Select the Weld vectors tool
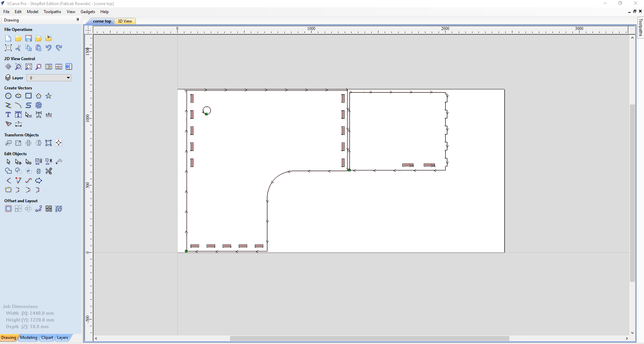The height and width of the screenshot is (344, 644). [8, 171]
